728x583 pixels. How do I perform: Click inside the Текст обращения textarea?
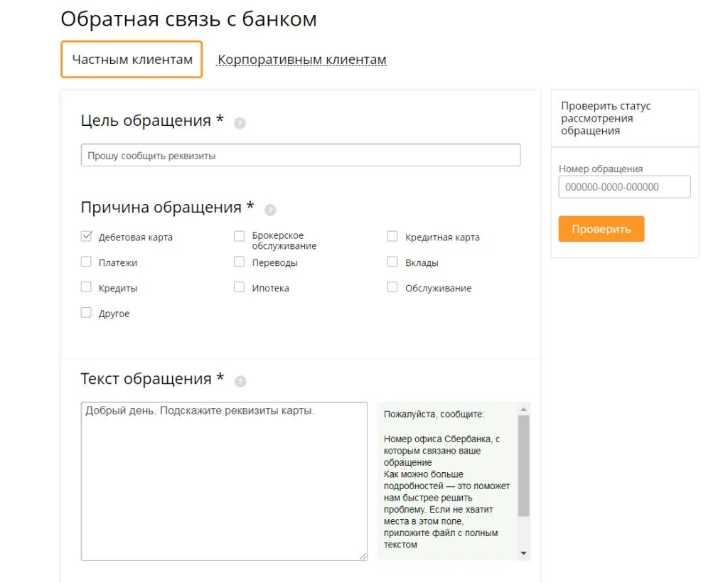pyautogui.click(x=224, y=481)
